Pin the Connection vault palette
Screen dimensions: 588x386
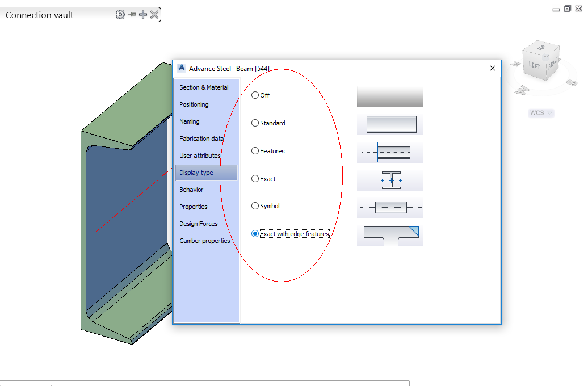click(x=131, y=14)
